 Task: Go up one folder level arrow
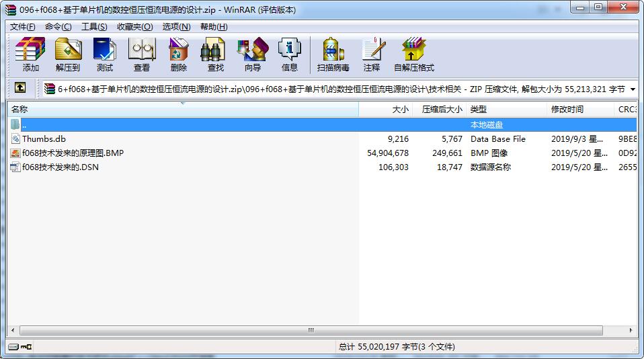[20, 87]
